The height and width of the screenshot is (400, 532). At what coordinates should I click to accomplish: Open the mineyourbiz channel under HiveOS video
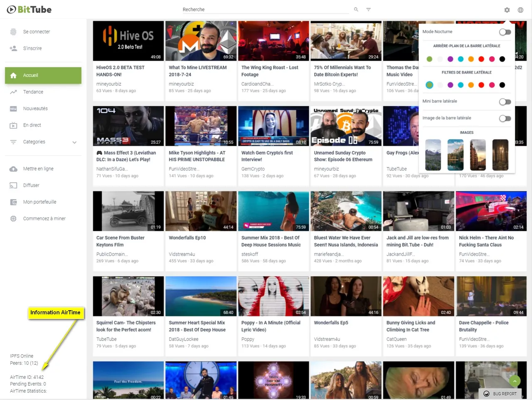pos(109,84)
